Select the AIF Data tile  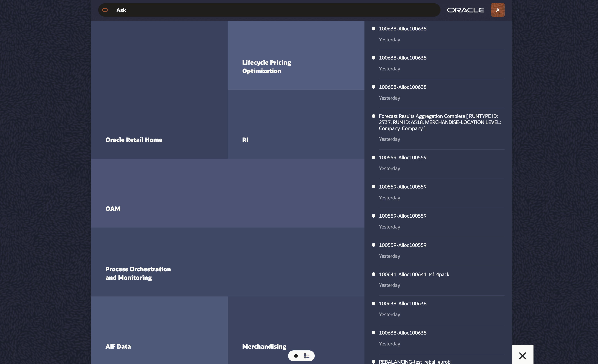(x=159, y=330)
